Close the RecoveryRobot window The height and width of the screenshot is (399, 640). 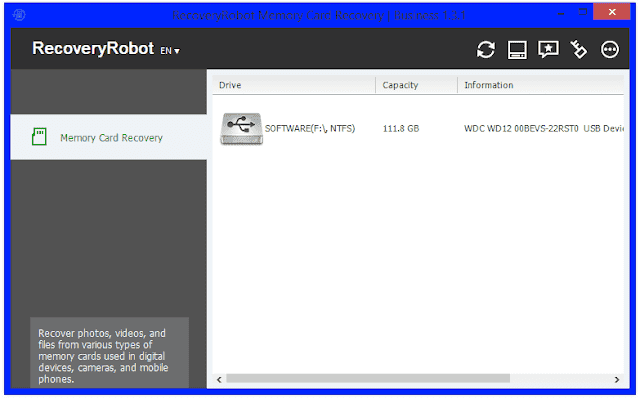coord(612,12)
